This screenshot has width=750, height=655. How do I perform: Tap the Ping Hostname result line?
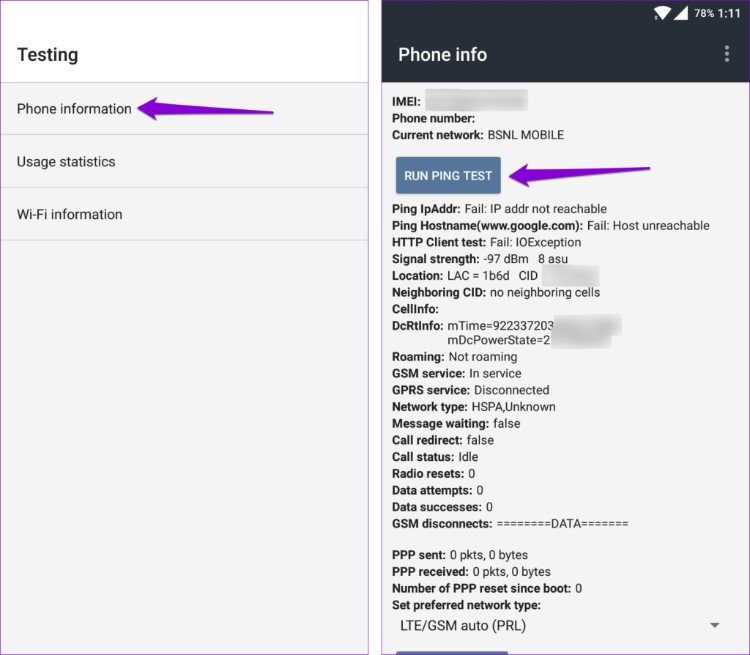(x=550, y=226)
